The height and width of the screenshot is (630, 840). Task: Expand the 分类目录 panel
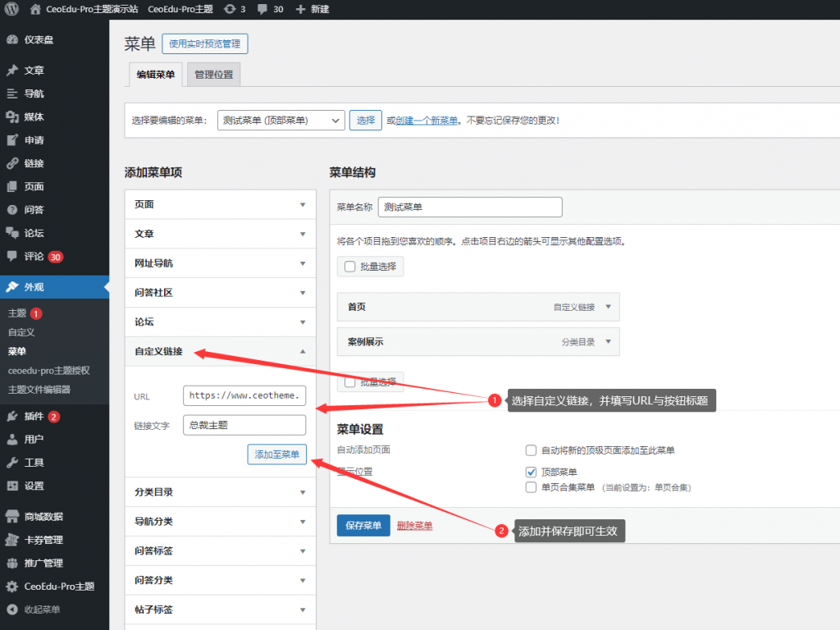click(x=220, y=493)
